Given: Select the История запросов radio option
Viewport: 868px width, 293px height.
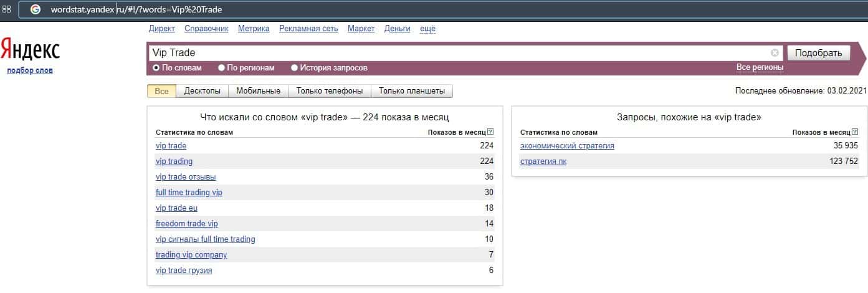Looking at the screenshot, I should 329,67.
